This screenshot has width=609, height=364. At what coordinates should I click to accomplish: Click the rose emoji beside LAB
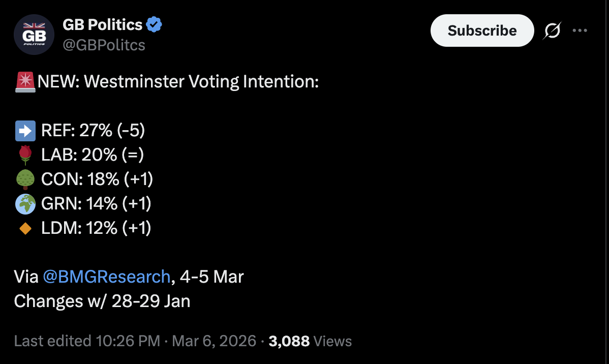pos(25,155)
